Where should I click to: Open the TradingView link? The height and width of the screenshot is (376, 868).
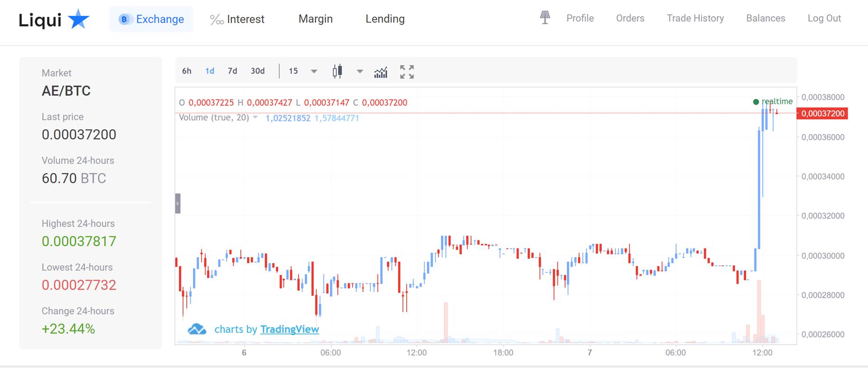[289, 330]
